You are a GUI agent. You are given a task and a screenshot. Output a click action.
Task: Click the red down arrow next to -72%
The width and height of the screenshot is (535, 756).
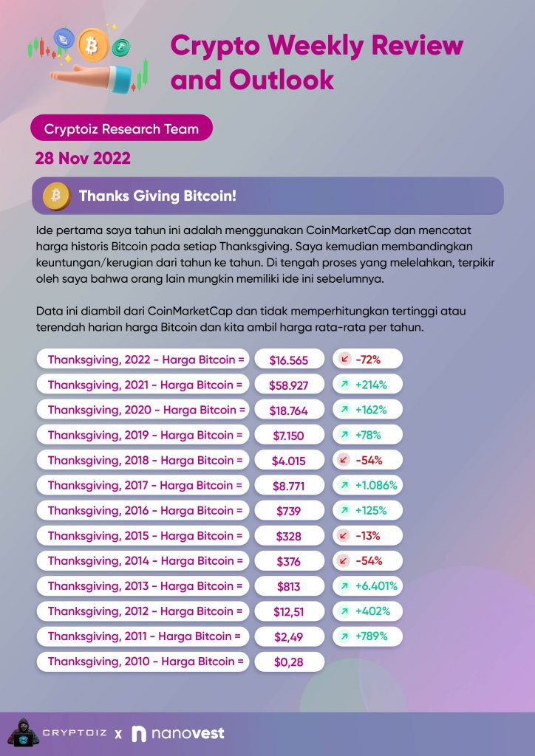pos(344,360)
